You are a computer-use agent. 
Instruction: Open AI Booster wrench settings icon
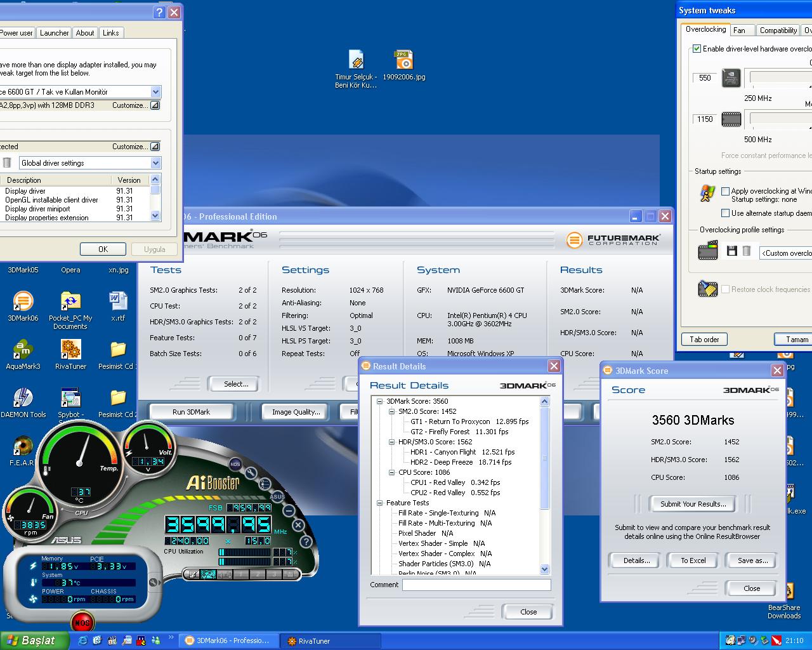coord(251,473)
